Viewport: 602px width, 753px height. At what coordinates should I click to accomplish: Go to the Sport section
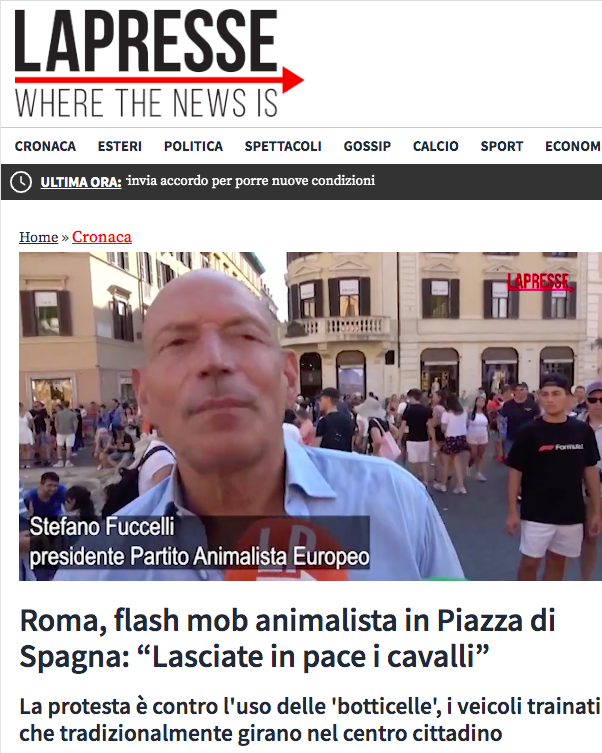tap(502, 146)
